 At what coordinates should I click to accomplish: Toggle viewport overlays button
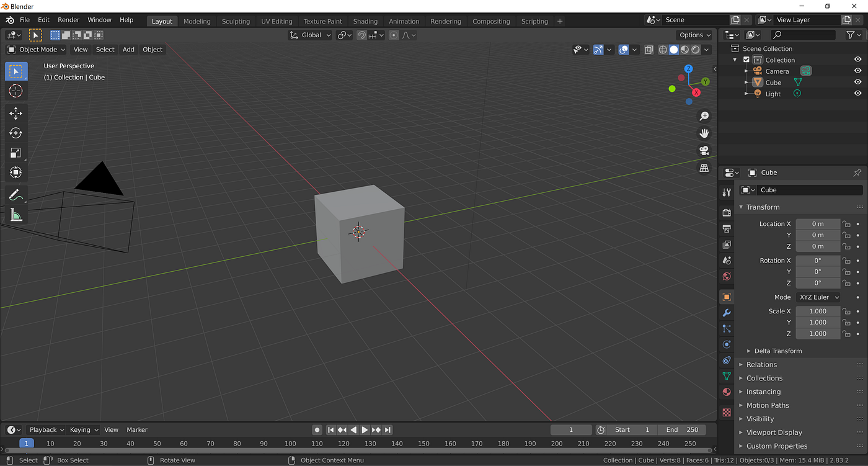coord(624,50)
